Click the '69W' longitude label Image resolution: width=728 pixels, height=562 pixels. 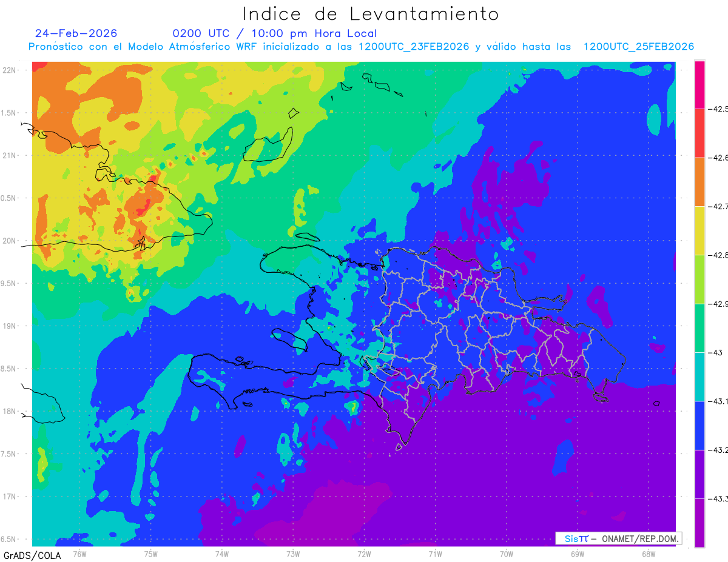[x=578, y=554]
